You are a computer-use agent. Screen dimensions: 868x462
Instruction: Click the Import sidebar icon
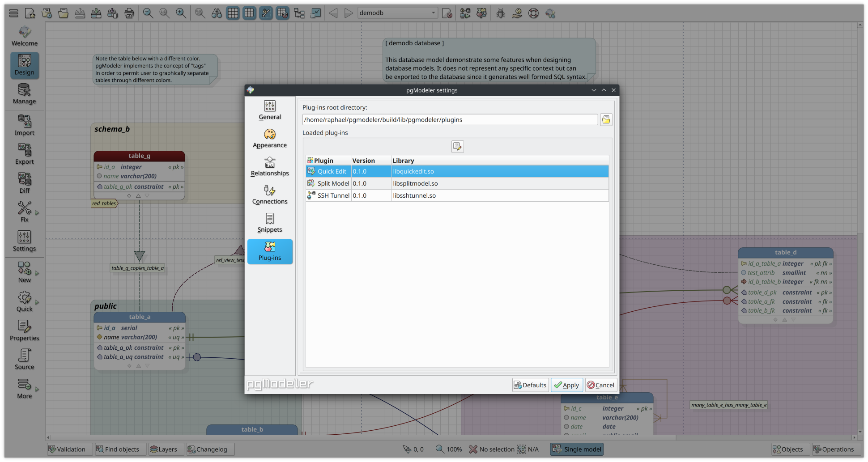tap(25, 125)
